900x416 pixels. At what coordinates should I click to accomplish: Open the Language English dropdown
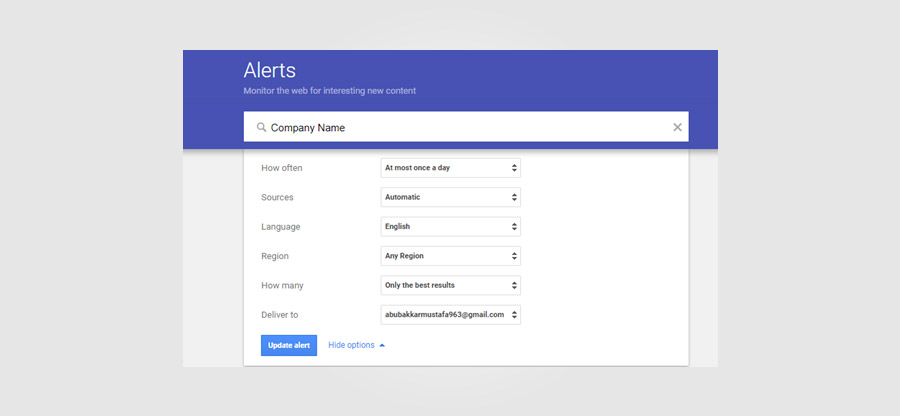pos(451,227)
